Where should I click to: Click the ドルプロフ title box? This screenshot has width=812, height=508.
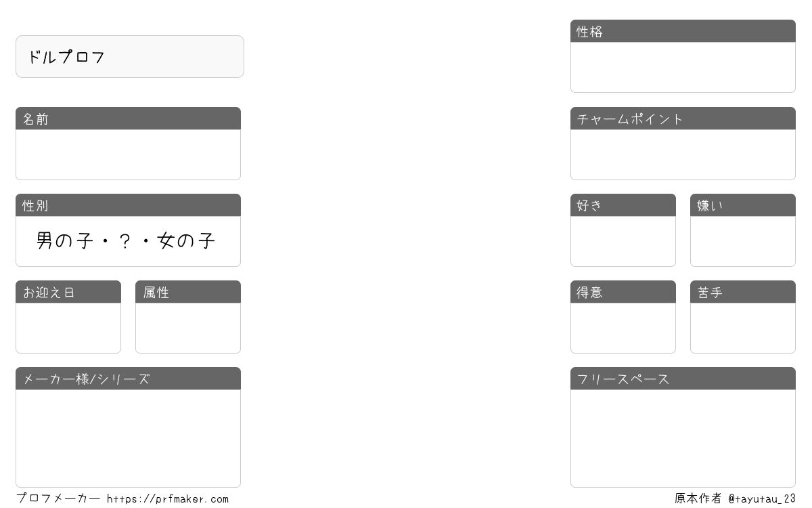pos(130,57)
